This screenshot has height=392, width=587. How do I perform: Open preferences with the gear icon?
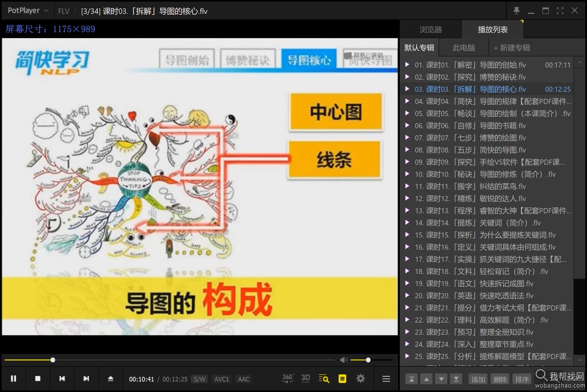(361, 379)
